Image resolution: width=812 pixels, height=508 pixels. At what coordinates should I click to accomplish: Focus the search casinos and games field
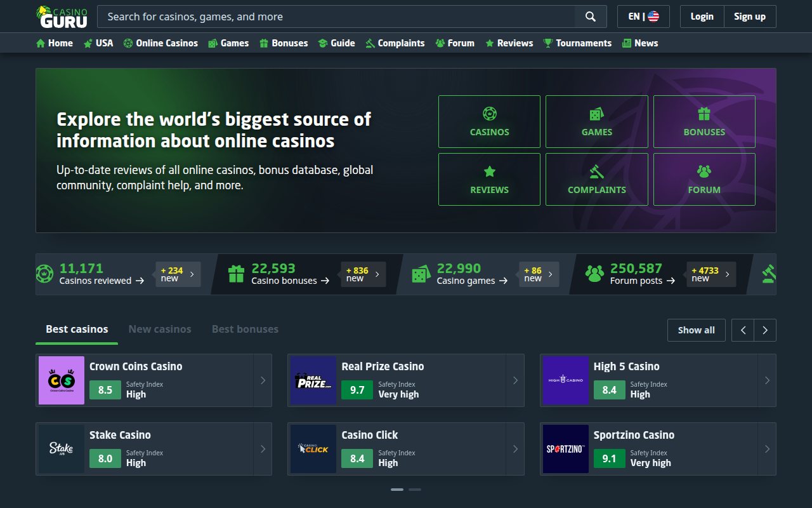pos(336,17)
